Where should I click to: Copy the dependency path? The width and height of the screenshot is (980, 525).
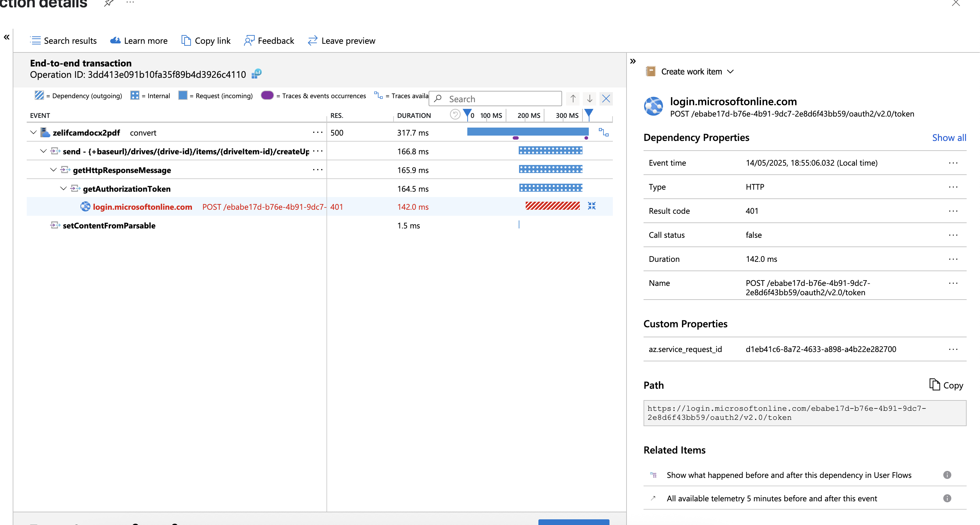(x=946, y=385)
